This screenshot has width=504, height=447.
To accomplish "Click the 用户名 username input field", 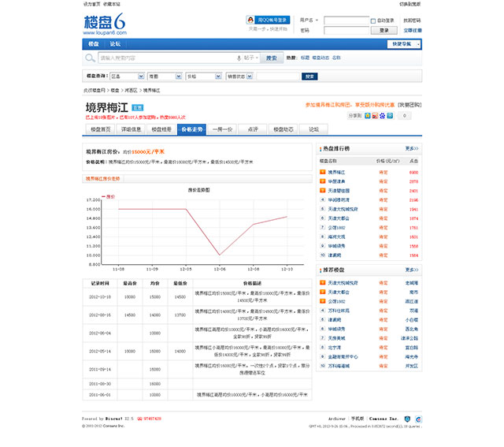I will pyautogui.click(x=344, y=20).
